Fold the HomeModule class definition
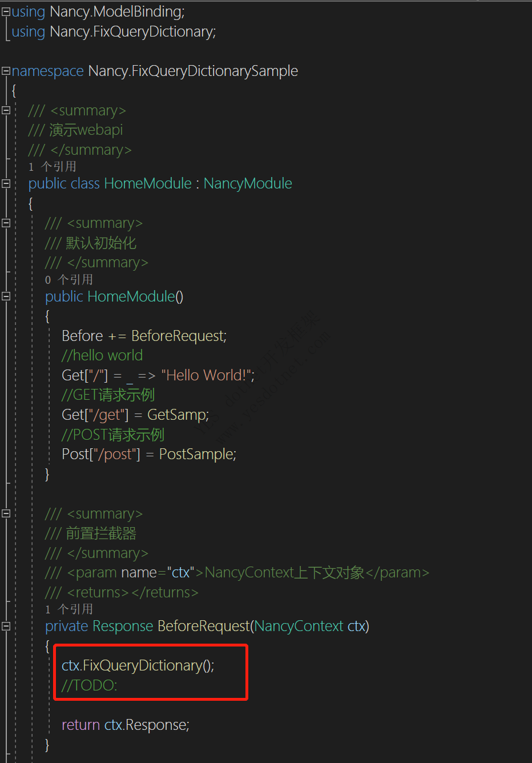 tap(6, 183)
